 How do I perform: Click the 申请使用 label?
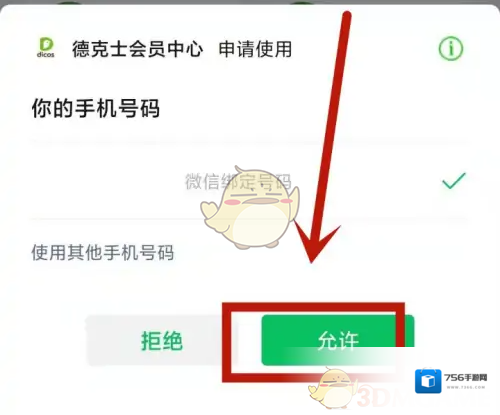click(255, 49)
